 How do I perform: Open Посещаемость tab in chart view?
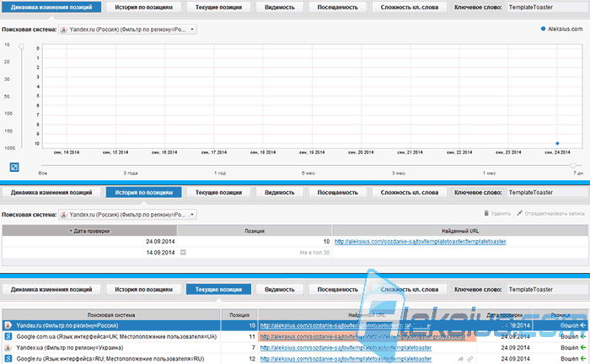coord(337,7)
